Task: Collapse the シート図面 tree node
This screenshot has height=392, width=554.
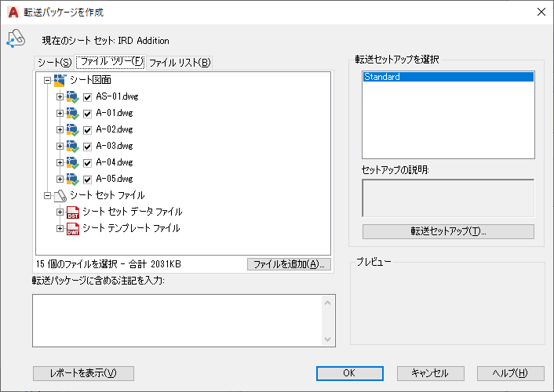Action: (47, 80)
